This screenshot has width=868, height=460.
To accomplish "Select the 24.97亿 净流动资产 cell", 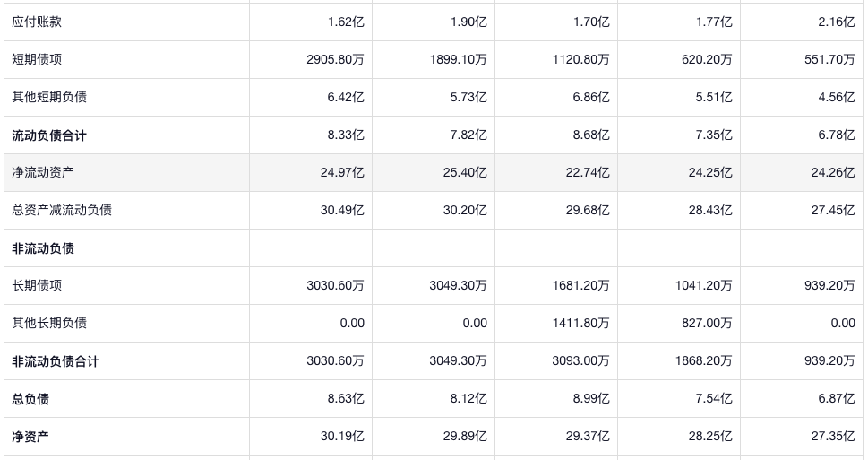I will click(x=342, y=172).
